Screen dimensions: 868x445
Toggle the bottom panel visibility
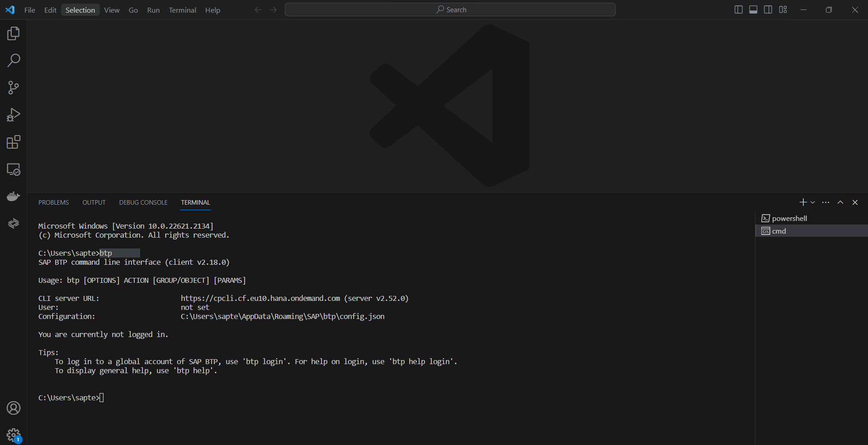[x=753, y=9]
